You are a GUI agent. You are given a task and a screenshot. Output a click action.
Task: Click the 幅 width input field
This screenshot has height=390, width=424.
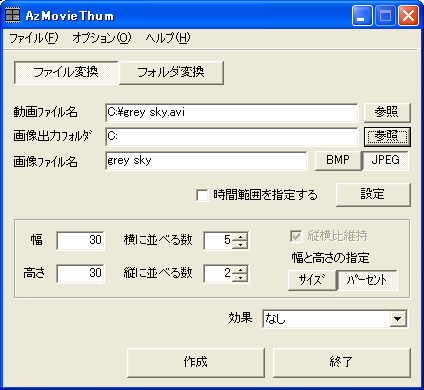click(x=80, y=240)
